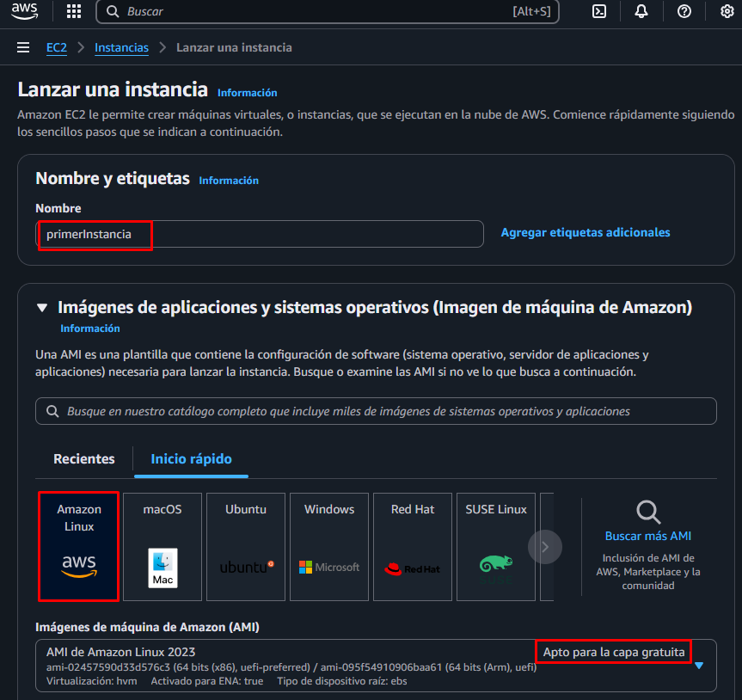742x700 pixels.
Task: Select the SUSE Linux AMI tile
Action: [x=496, y=547]
